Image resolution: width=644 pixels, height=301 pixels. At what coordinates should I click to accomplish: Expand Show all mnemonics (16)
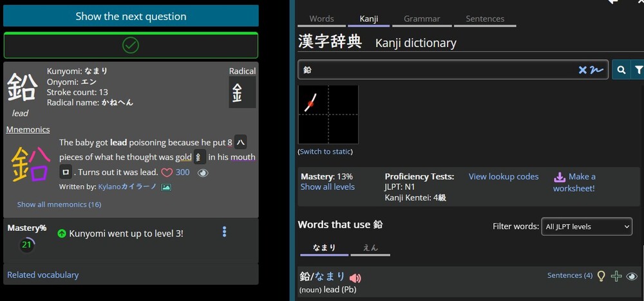point(59,205)
